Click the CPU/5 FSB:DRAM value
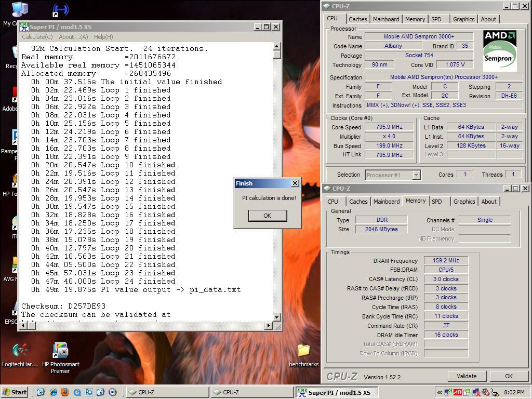532x399 pixels. click(446, 270)
